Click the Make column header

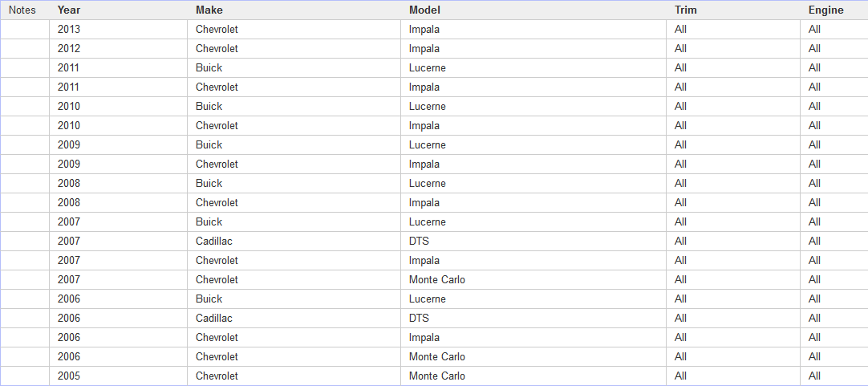pyautogui.click(x=294, y=10)
